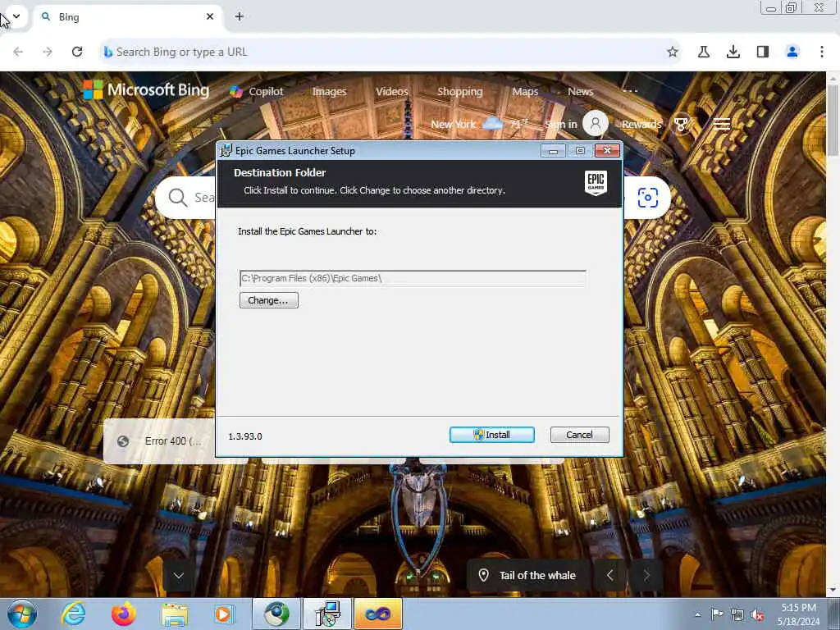840x630 pixels.
Task: Bookmark this page with the star icon
Action: tap(673, 52)
